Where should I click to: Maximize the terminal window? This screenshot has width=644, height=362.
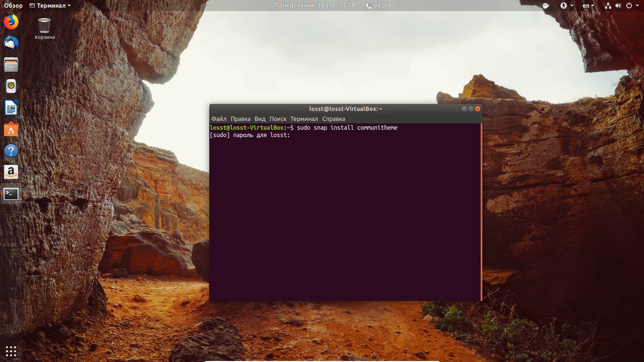[471, 109]
